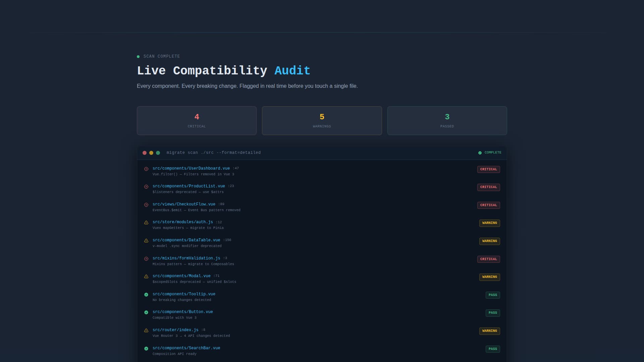Click the critical error icon beside ProductList.vue
The height and width of the screenshot is (362, 644).
(146, 187)
